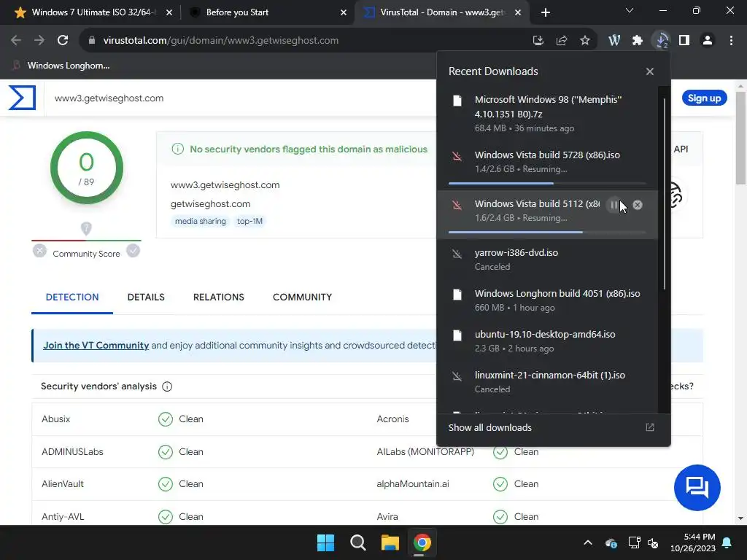Click file icon of ubuntu-19.10 download

point(457,335)
